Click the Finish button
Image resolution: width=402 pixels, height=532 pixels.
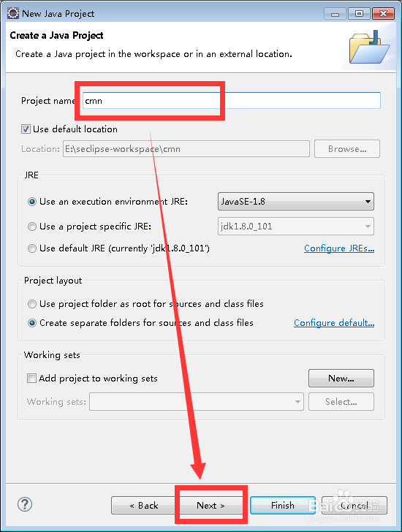283,506
